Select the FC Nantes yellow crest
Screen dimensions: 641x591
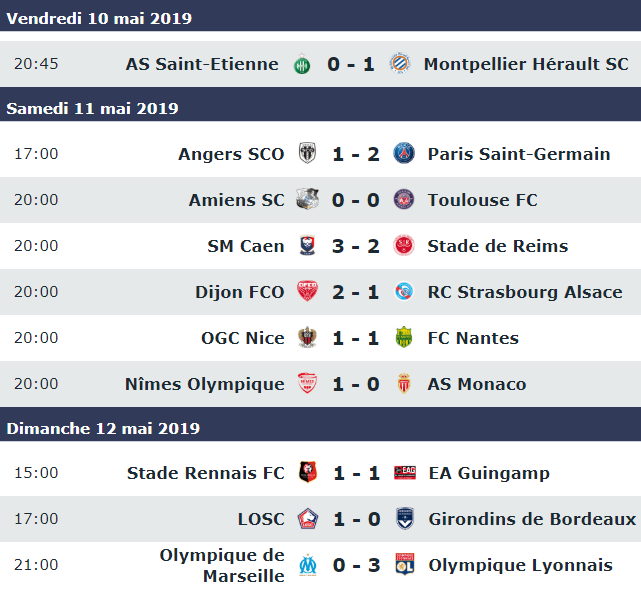point(404,337)
